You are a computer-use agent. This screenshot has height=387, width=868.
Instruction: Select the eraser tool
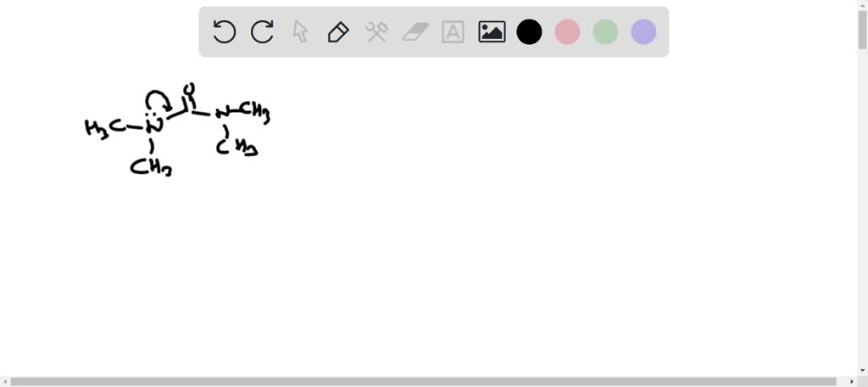[415, 32]
